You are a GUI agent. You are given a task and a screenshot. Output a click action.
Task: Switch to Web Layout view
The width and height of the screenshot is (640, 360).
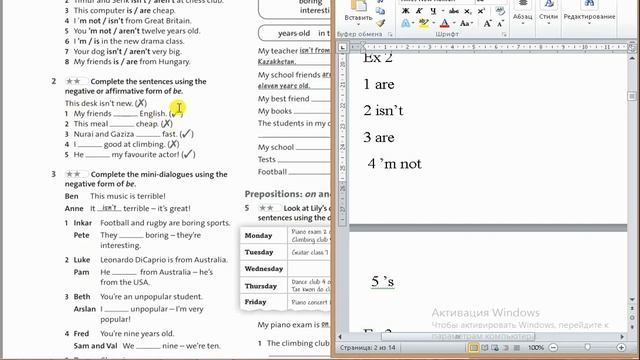(x=495, y=348)
